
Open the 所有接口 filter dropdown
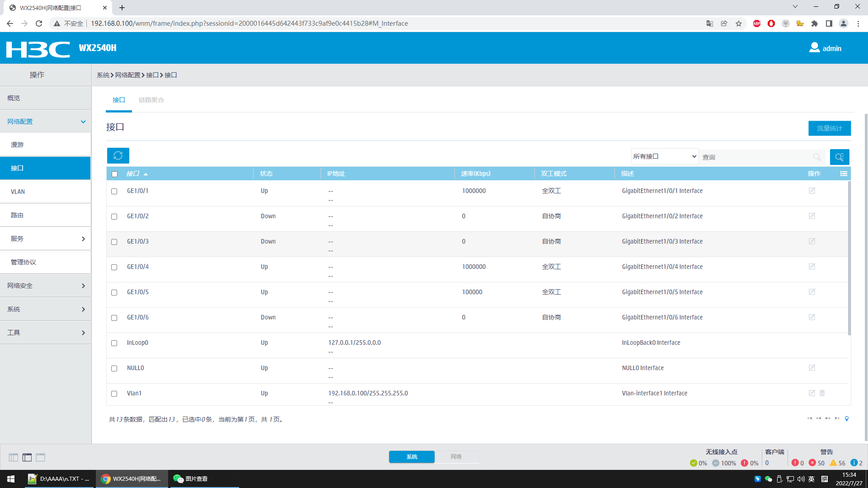coord(665,156)
